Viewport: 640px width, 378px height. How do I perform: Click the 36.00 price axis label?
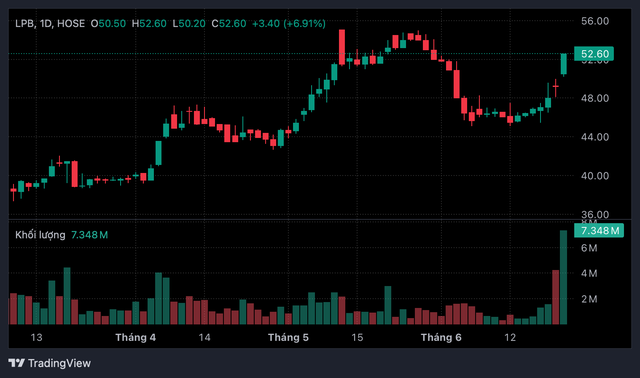click(595, 214)
